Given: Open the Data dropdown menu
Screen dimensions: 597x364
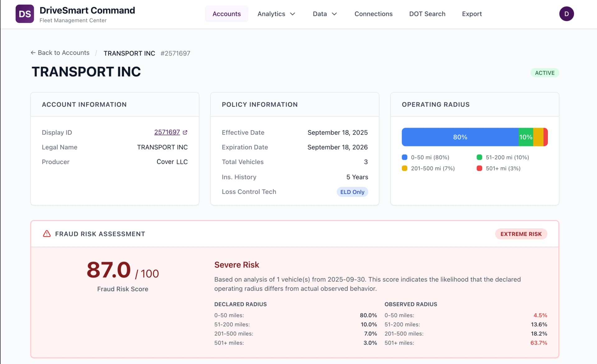Looking at the screenshot, I should click(x=325, y=14).
